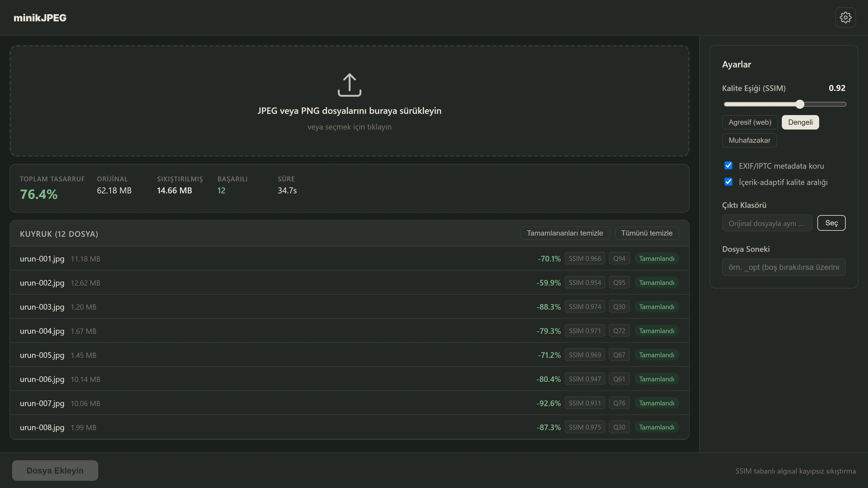The width and height of the screenshot is (868, 488).
Task: Click the Dosya Ekleyin button
Action: pos(55,471)
